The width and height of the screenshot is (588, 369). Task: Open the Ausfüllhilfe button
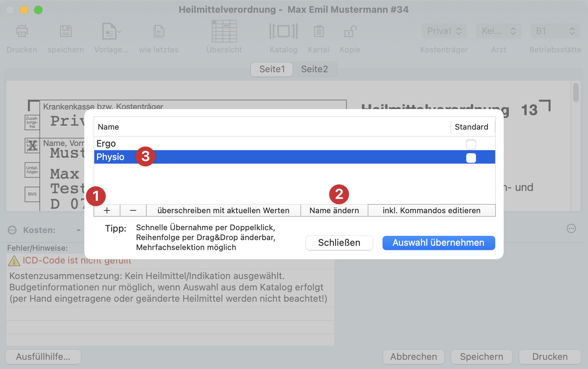(x=43, y=357)
